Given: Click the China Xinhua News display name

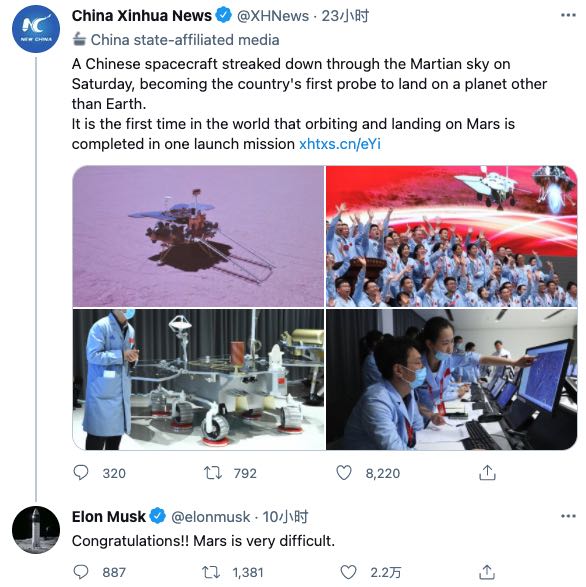Looking at the screenshot, I should coord(142,16).
